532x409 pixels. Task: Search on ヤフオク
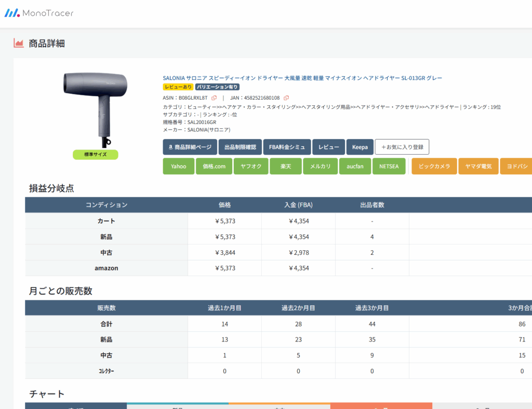251,167
